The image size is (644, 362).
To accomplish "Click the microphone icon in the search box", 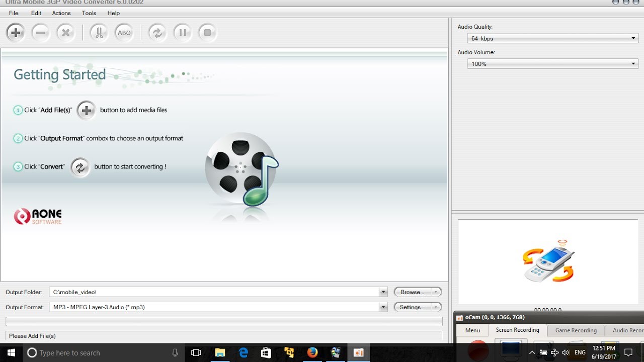I will 175,353.
